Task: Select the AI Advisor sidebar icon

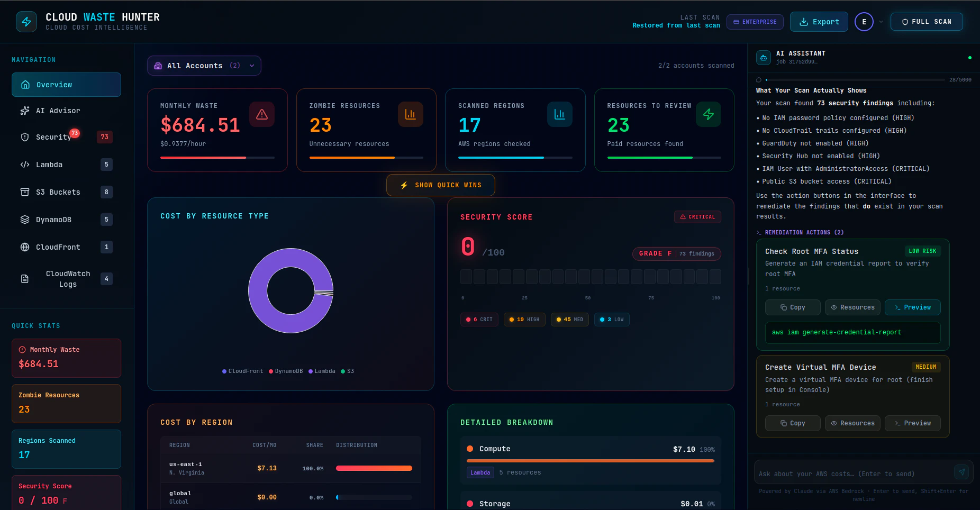Action: [25, 111]
